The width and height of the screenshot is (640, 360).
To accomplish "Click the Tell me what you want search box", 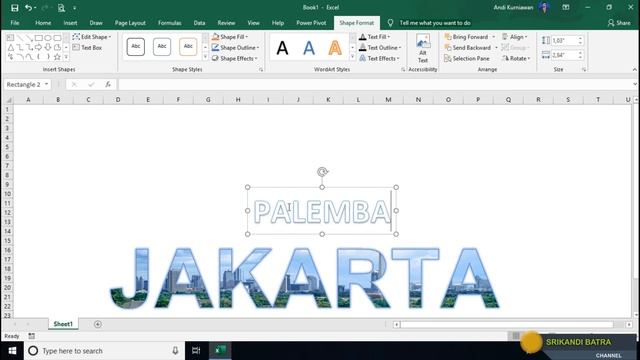I will 435,23.
